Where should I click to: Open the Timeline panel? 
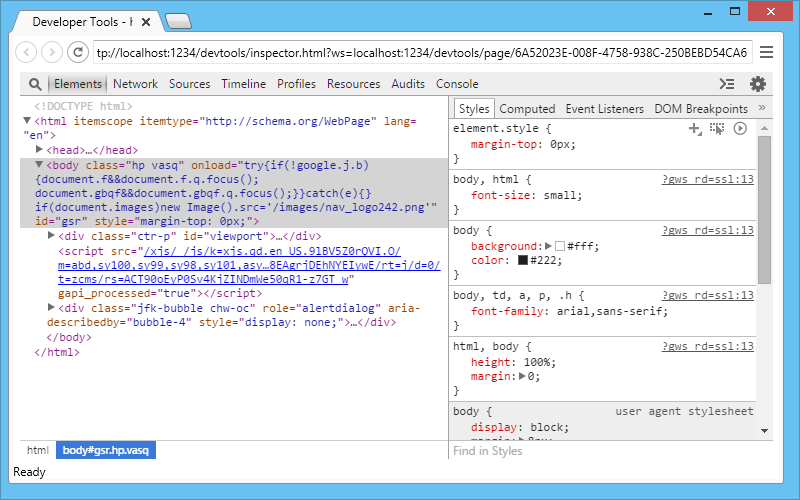tap(243, 84)
